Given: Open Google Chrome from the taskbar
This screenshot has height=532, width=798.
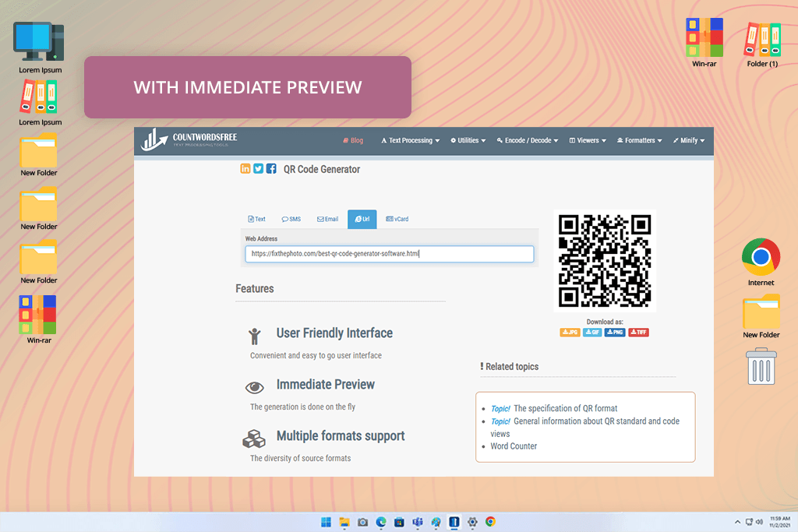Looking at the screenshot, I should [x=491, y=522].
